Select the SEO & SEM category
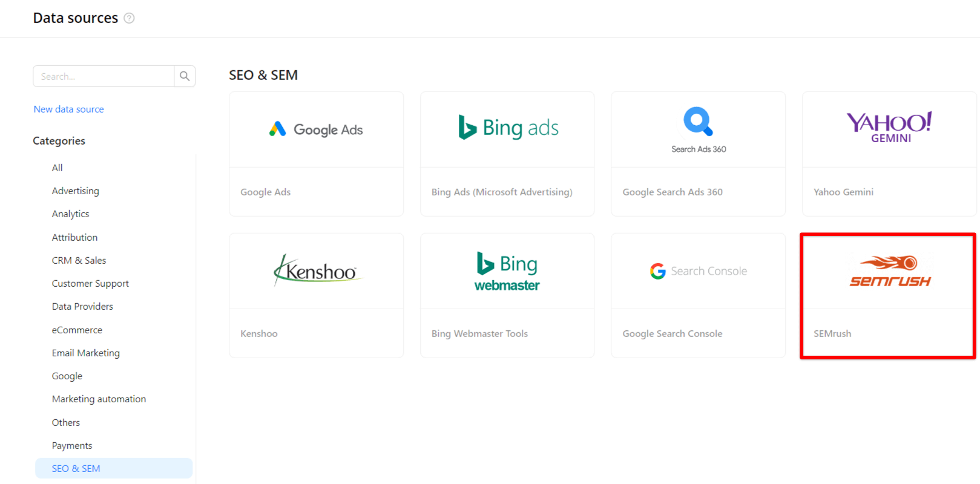The height and width of the screenshot is (484, 980). point(114,468)
